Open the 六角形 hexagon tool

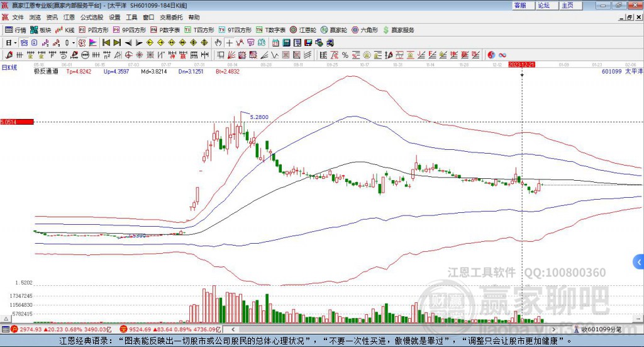pyautogui.click(x=365, y=30)
